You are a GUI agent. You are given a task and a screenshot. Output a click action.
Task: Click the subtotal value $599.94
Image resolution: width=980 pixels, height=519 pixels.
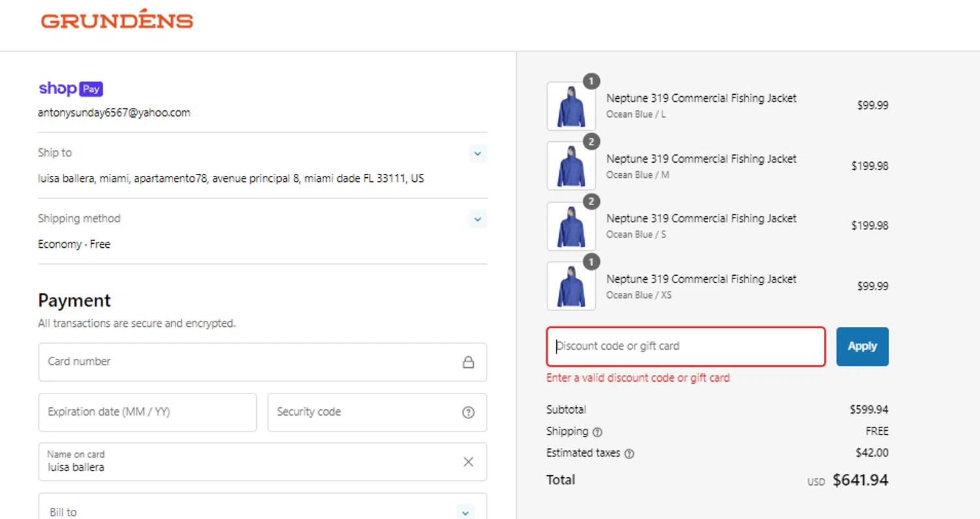point(869,410)
